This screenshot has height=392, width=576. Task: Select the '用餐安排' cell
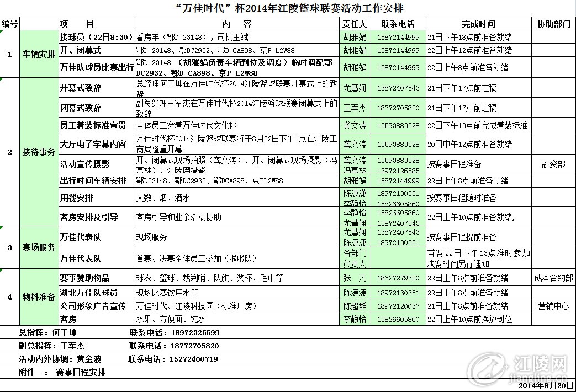[97, 198]
